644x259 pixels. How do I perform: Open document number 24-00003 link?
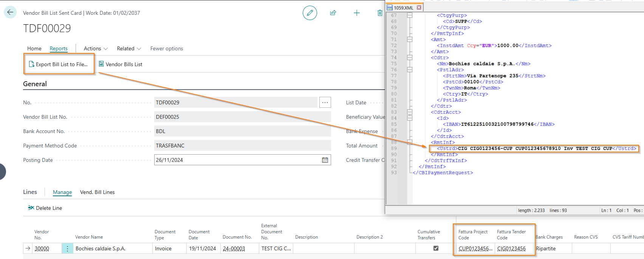pos(234,248)
